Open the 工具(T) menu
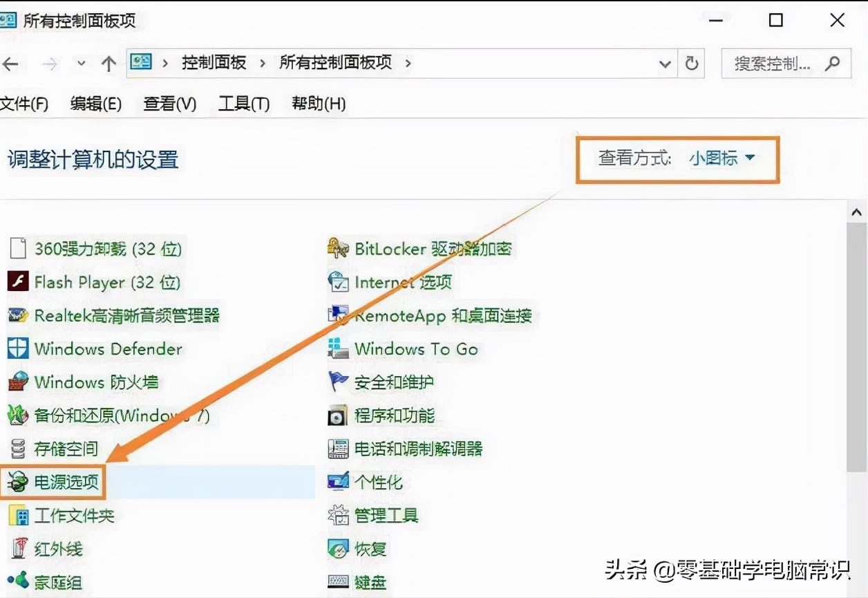 [243, 104]
